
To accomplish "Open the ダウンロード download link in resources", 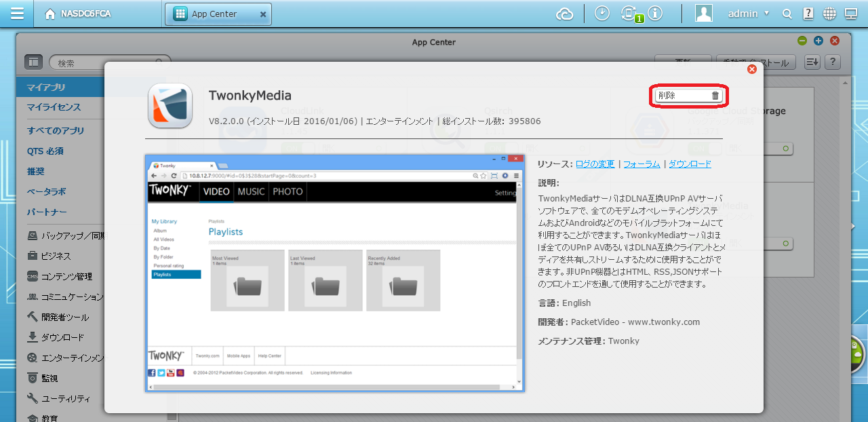I will [x=690, y=164].
